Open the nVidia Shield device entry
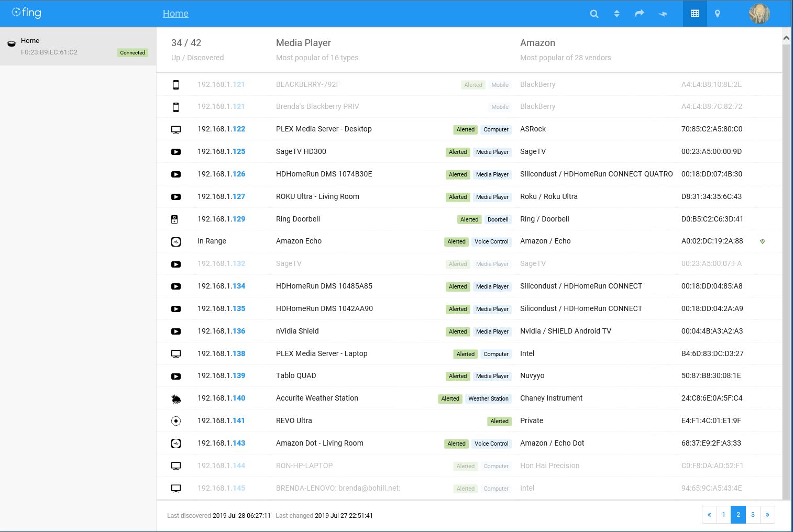The width and height of the screenshot is (793, 532). [297, 331]
